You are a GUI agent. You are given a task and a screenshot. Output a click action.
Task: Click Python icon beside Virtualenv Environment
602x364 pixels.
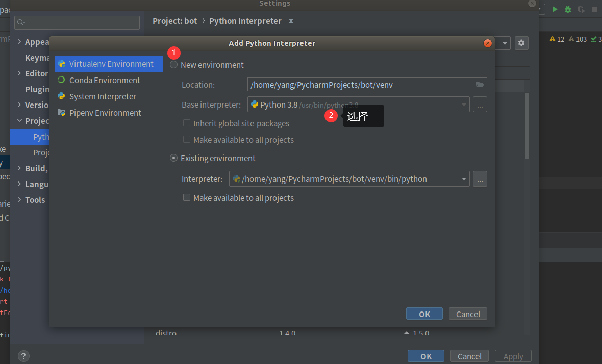pos(61,64)
